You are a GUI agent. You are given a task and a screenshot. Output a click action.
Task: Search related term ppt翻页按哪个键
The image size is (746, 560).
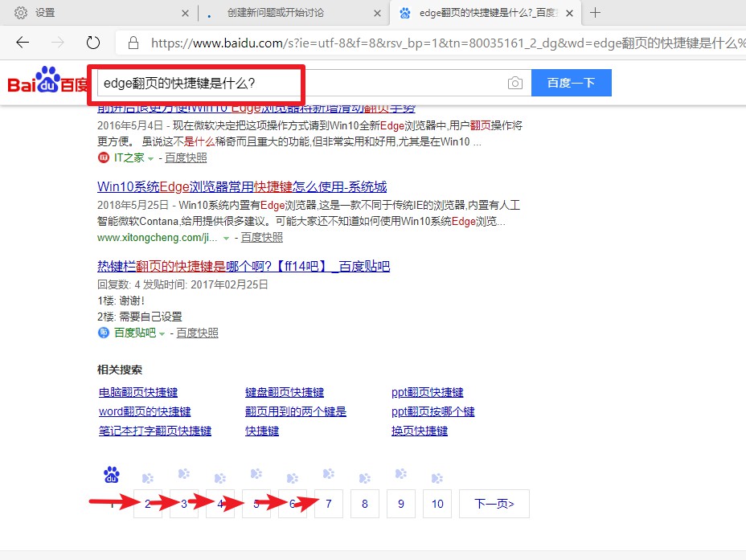click(433, 411)
